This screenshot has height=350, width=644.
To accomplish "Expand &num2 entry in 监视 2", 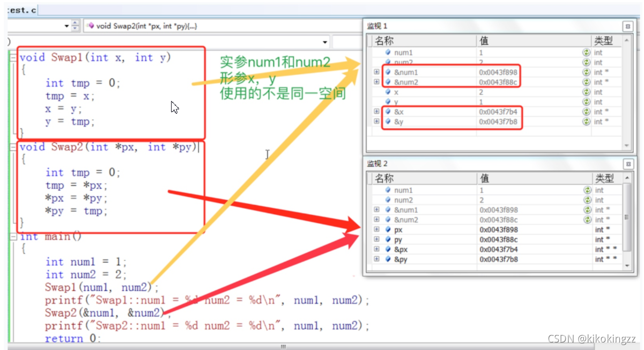I will 376,220.
